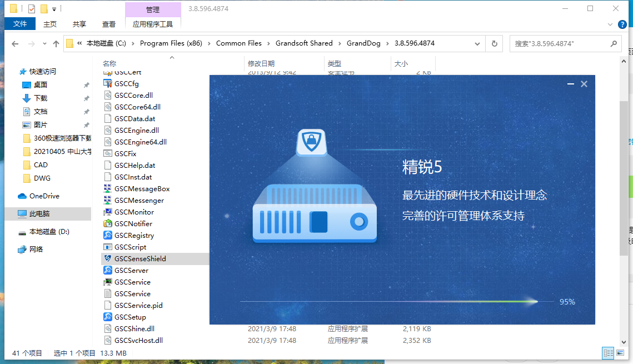Sort by 修改日期 column header

(x=261, y=64)
